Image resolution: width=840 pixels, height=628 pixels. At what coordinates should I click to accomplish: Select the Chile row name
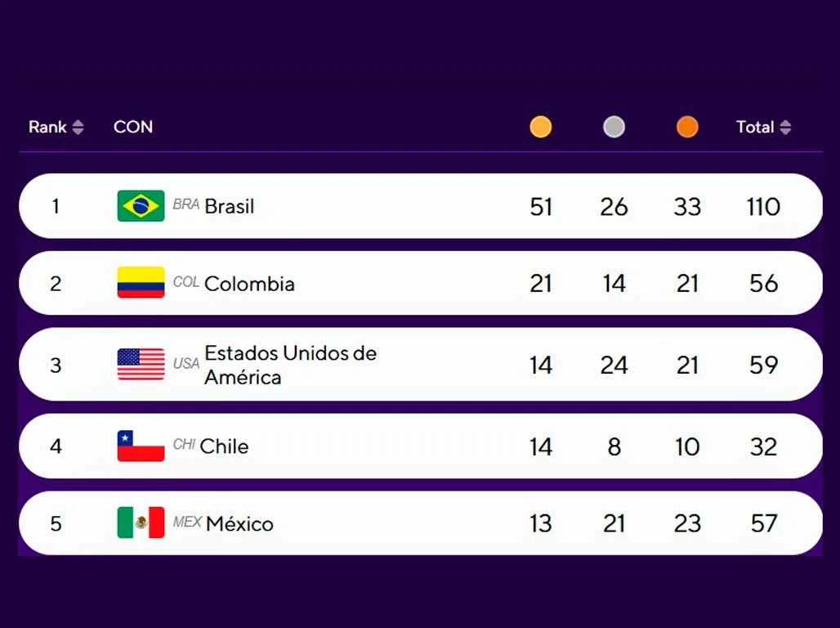[224, 446]
